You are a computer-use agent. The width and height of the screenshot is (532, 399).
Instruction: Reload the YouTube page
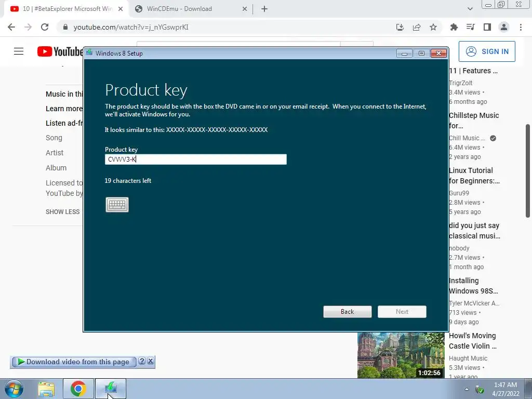[x=45, y=27]
